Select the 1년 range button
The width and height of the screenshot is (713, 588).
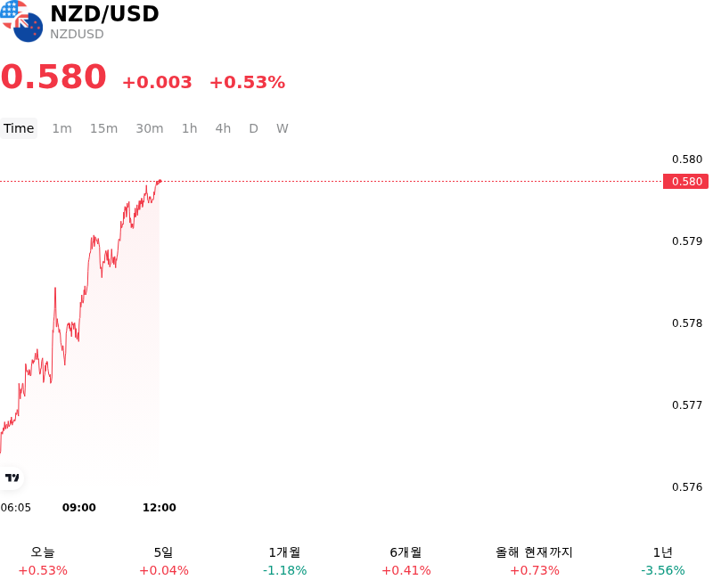662,561
